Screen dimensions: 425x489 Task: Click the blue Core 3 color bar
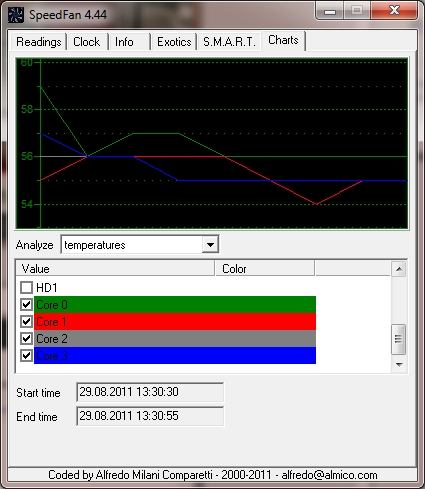[x=175, y=355]
